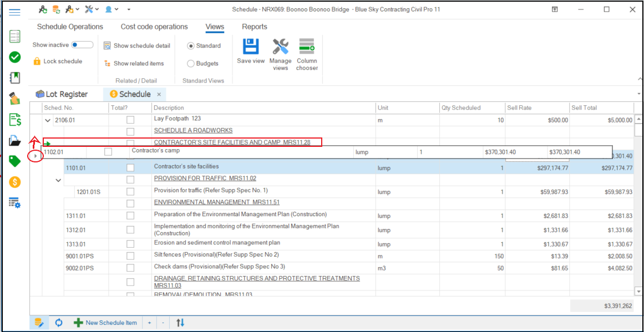Select the $297,174.77 Sell Rate cell

[537, 168]
